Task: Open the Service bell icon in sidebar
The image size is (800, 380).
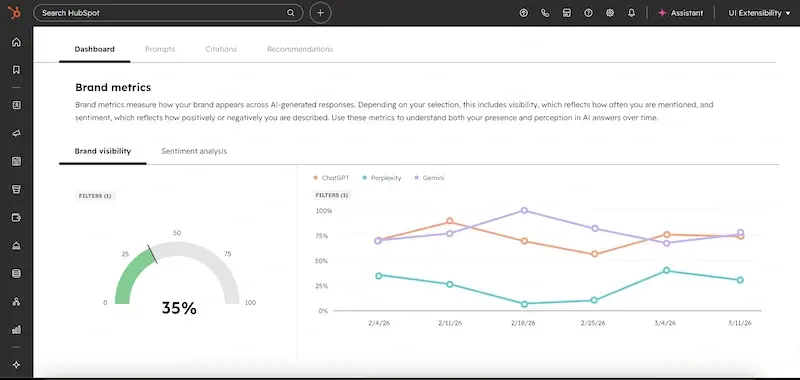Action: [16, 245]
